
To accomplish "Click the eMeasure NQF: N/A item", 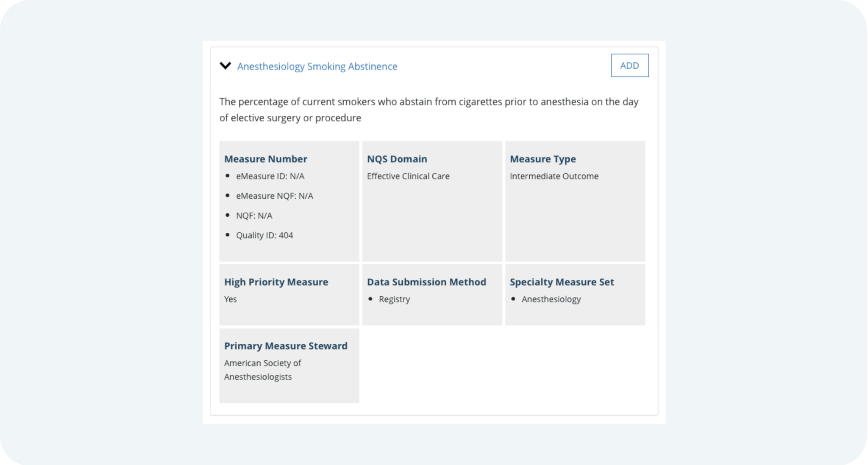I will point(274,196).
